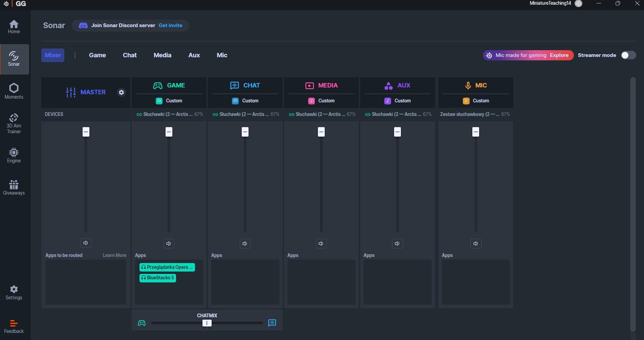Open Settings in the sidebar
This screenshot has height=340, width=644.
click(14, 293)
